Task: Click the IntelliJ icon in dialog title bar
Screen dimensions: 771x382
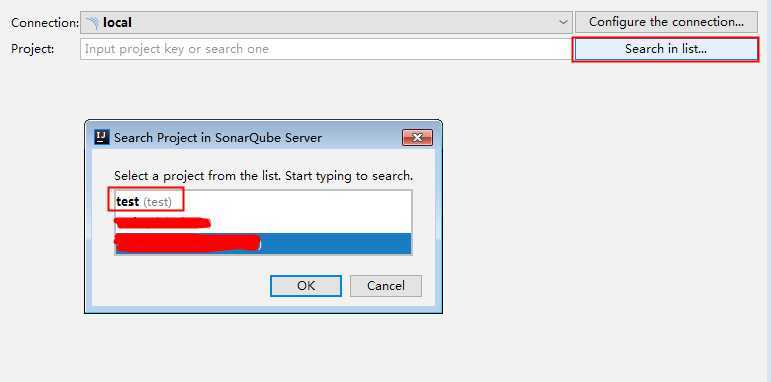Action: click(x=102, y=137)
